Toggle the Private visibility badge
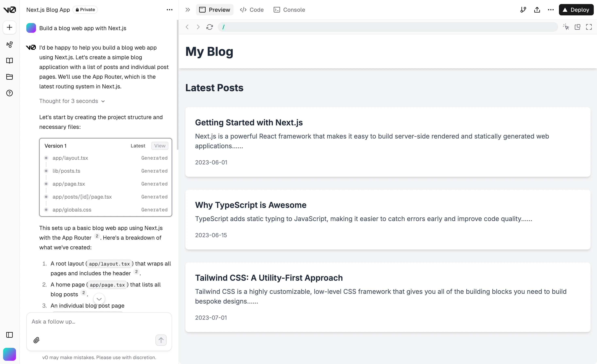The width and height of the screenshot is (597, 364). click(x=85, y=10)
